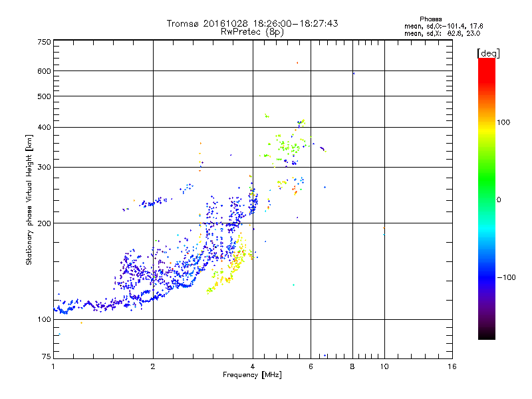The height and width of the screenshot is (399, 532).
Task: Click the x-axis tick label '4'
Action: point(253,366)
